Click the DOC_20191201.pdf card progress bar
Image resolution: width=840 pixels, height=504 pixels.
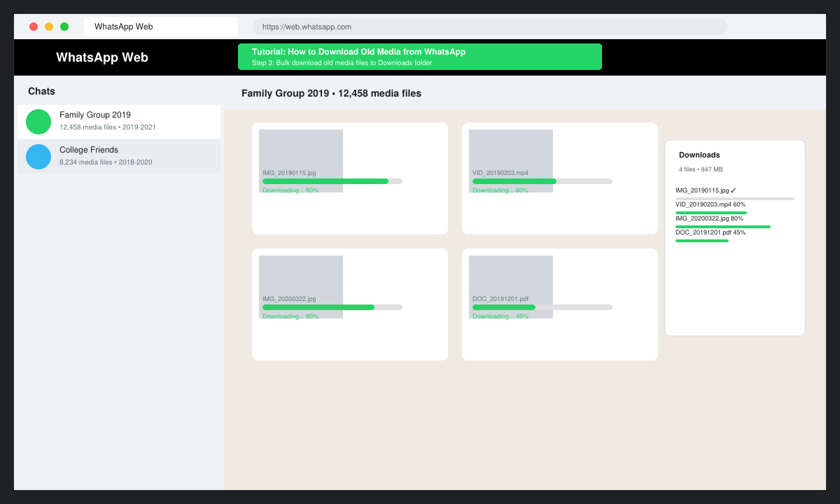coord(542,307)
